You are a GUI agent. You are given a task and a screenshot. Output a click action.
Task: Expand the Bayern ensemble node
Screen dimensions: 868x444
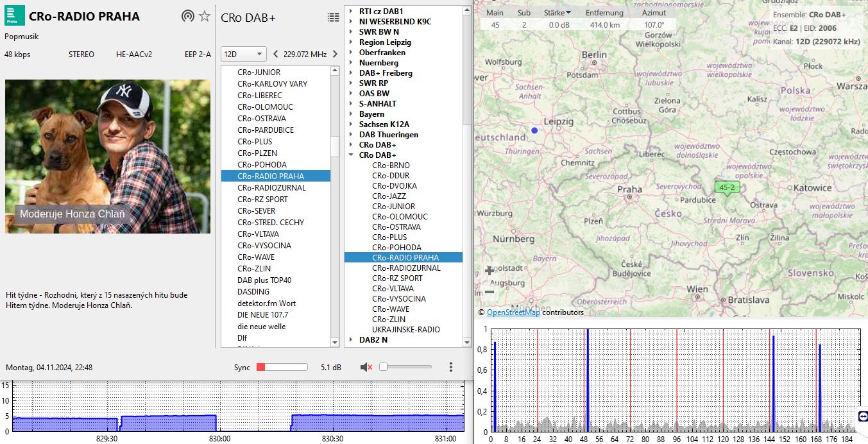[x=351, y=114]
